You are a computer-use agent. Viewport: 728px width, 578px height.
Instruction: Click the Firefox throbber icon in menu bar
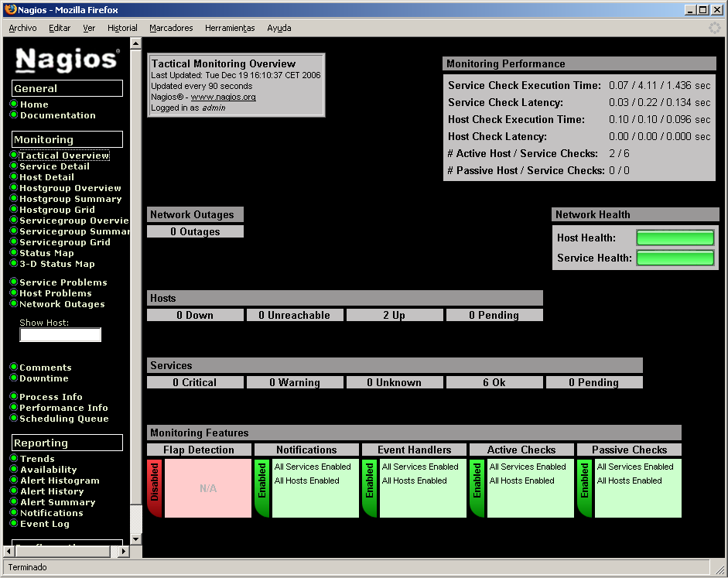pos(715,28)
